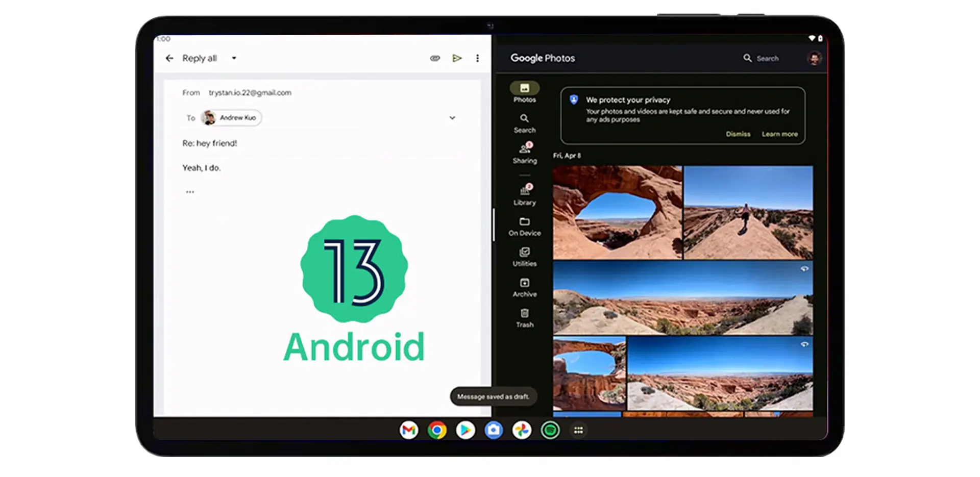Viewport: 980px width, 477px height.
Task: Open the app drawer grid icon
Action: coord(578,430)
